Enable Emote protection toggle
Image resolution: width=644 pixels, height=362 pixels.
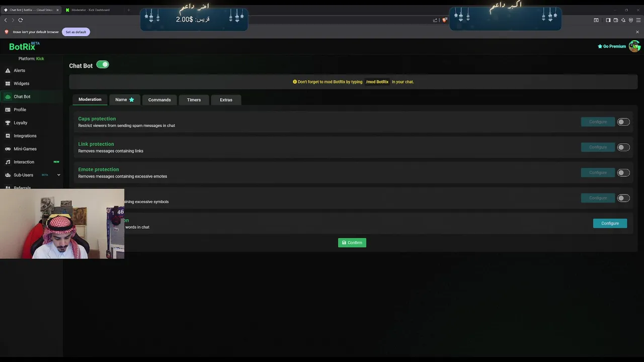coord(623,172)
